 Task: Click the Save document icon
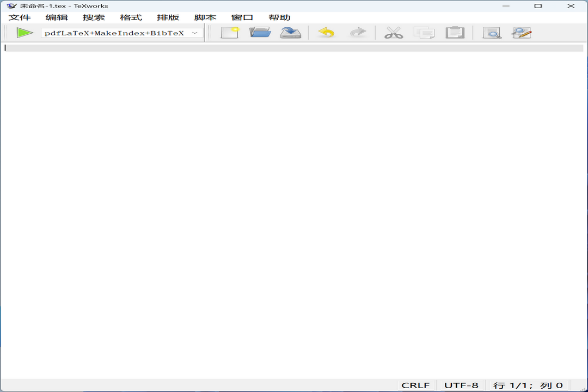point(291,33)
